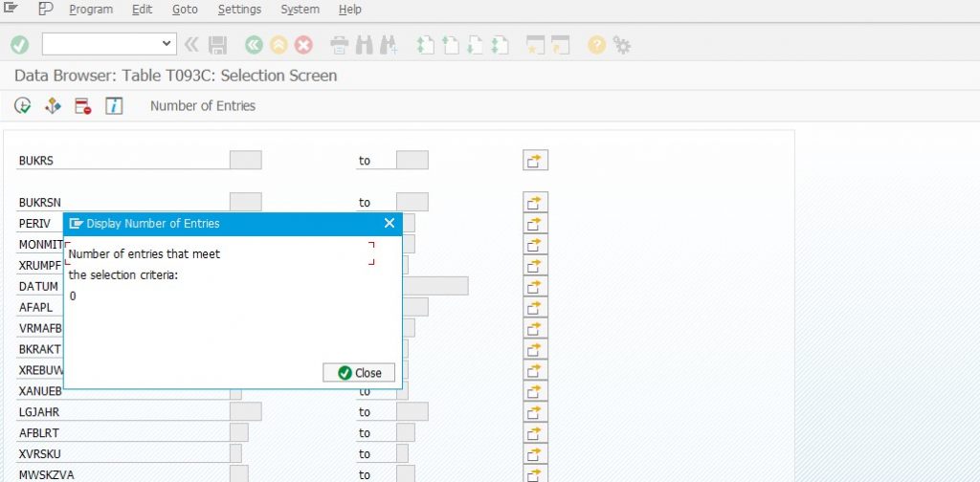Click the yellow Help question mark icon
Screen dimensions: 980x482
pos(597,45)
